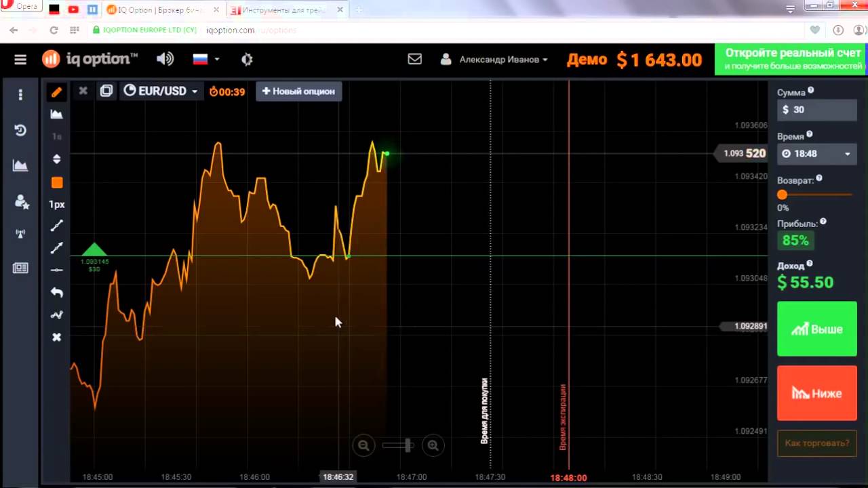Close the current EUR/USD chart tab

(x=83, y=91)
